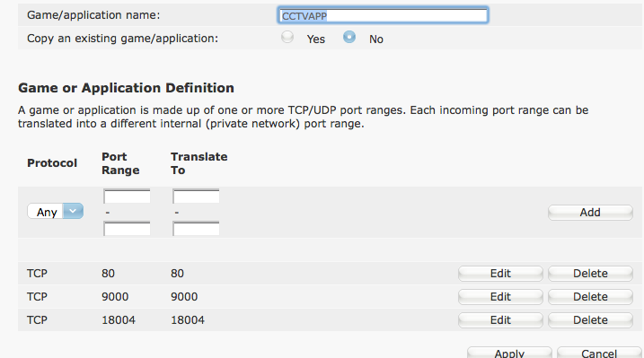The image size is (644, 358).
Task: Cancel the application definition changes
Action: point(599,353)
